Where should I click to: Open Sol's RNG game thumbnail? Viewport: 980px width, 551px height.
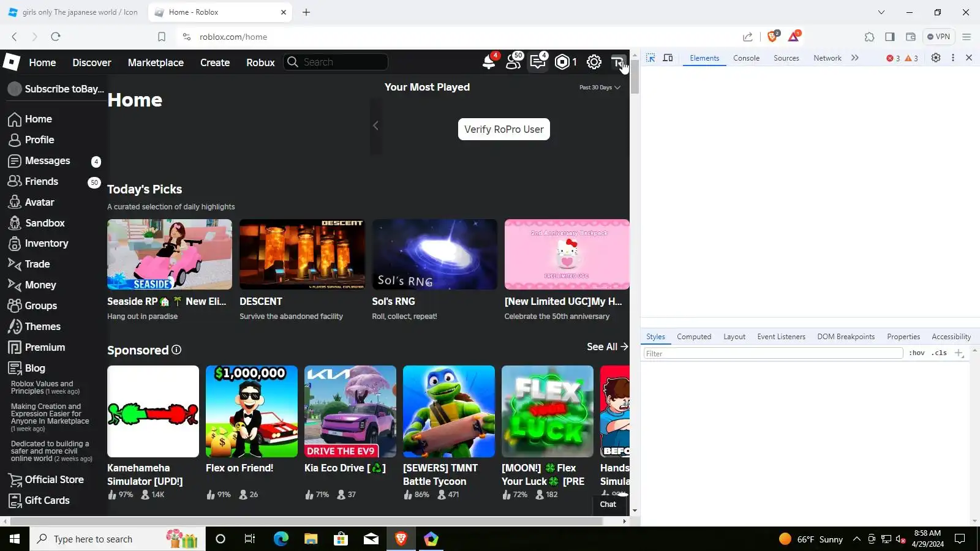(435, 254)
